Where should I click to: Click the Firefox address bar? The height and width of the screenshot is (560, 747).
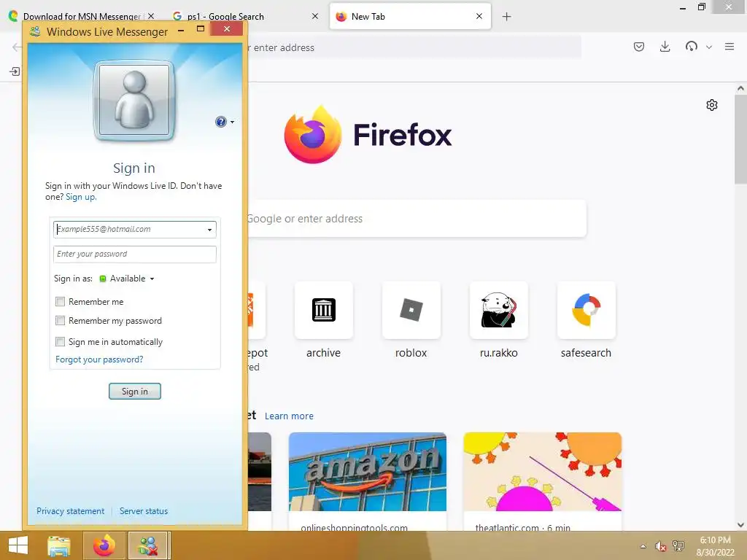point(414,47)
